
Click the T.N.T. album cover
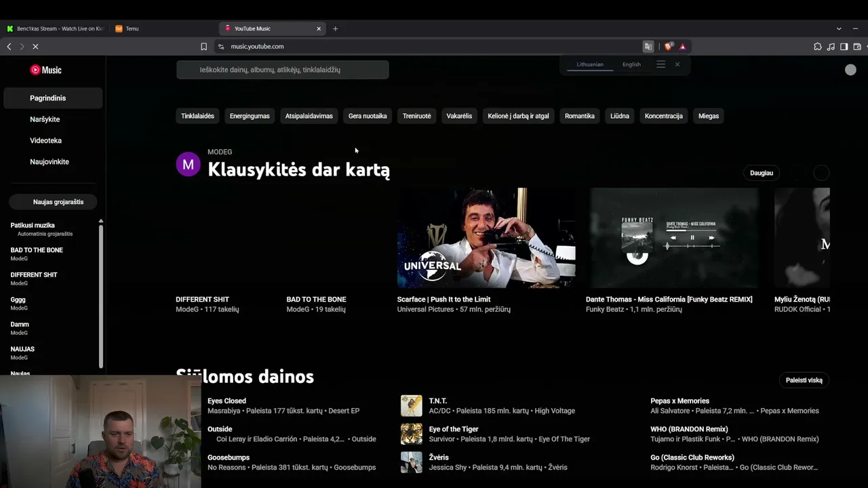(412, 405)
